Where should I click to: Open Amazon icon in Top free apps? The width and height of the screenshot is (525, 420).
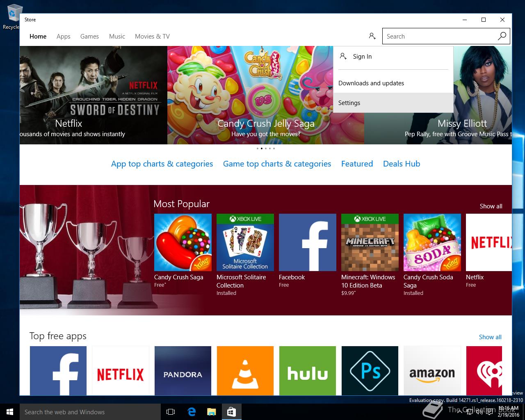click(432, 371)
